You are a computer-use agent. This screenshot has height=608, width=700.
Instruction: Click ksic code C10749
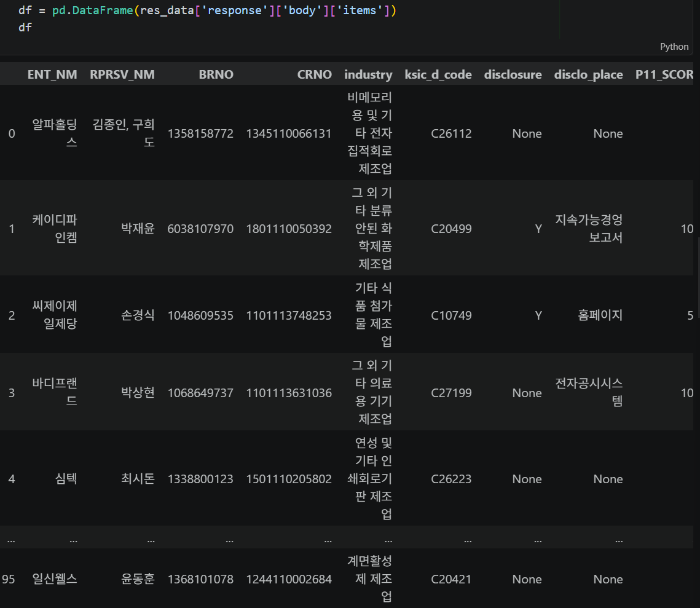coord(451,315)
